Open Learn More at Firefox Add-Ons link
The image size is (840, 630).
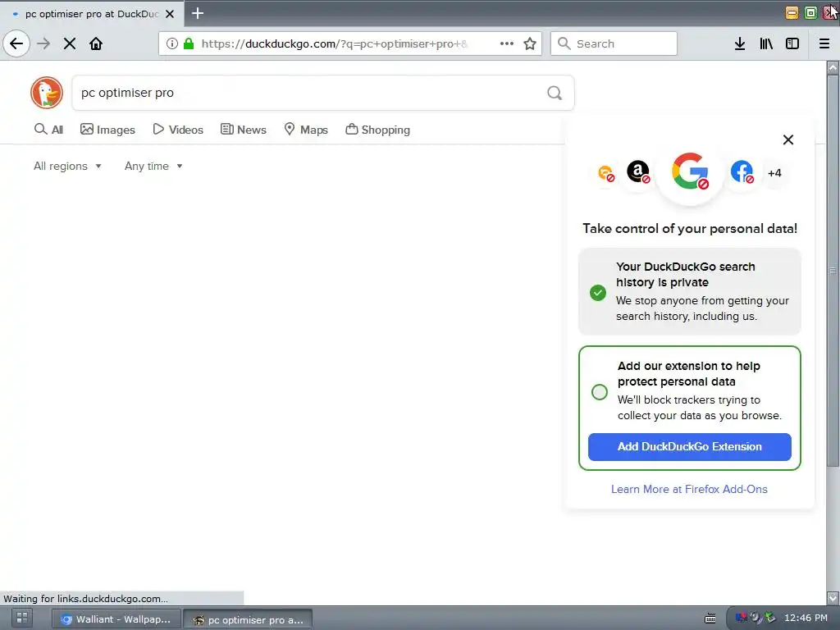(x=689, y=489)
